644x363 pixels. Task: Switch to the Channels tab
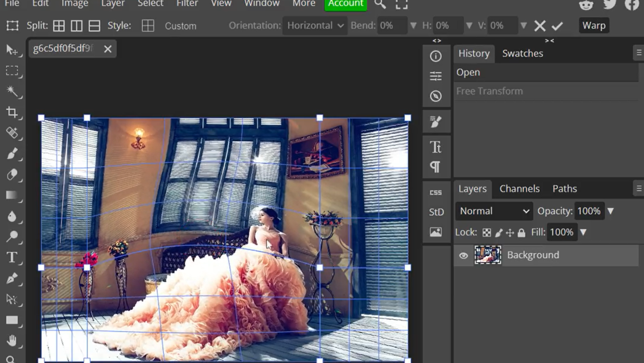click(519, 189)
